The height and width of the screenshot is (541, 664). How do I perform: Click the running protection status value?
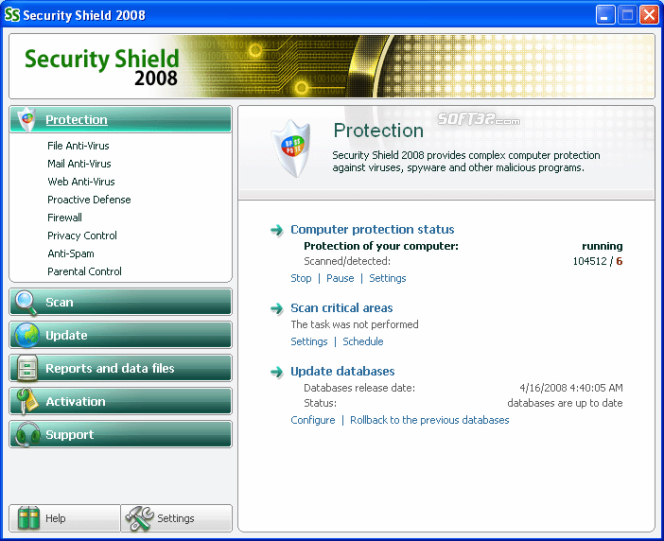602,246
